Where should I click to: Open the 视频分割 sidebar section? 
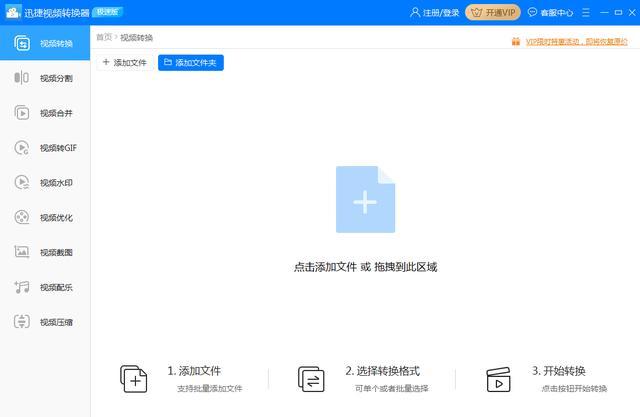coord(45,78)
